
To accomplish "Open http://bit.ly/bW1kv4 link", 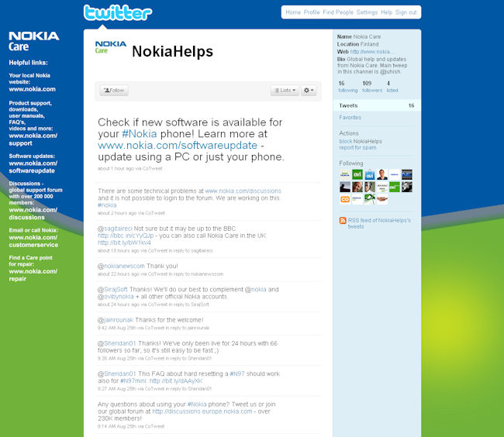I will click(x=124, y=243).
